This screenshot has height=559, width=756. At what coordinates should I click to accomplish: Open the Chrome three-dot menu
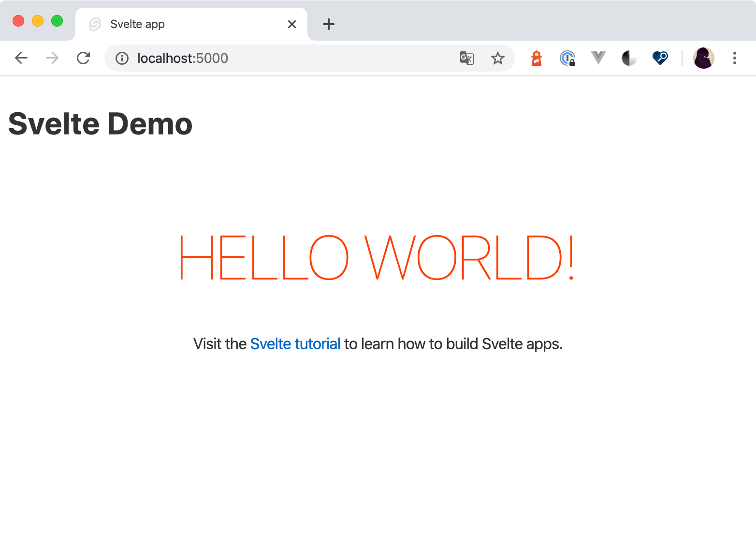[x=734, y=58]
